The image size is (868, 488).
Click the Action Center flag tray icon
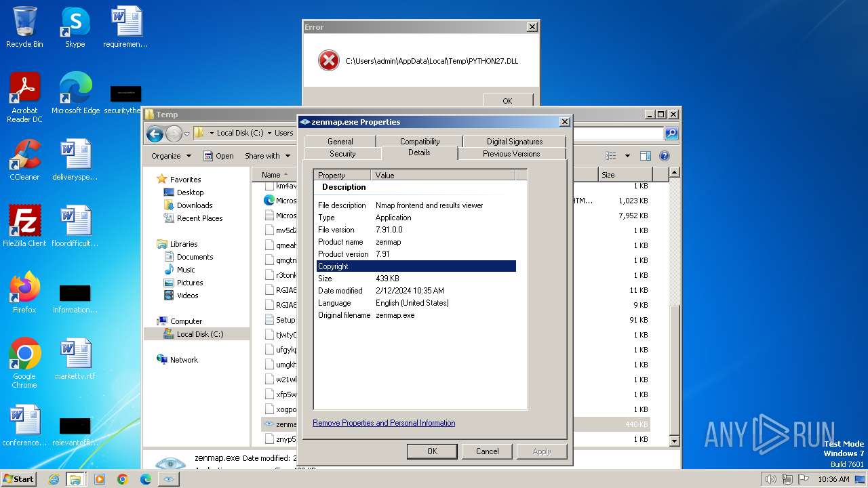(804, 479)
